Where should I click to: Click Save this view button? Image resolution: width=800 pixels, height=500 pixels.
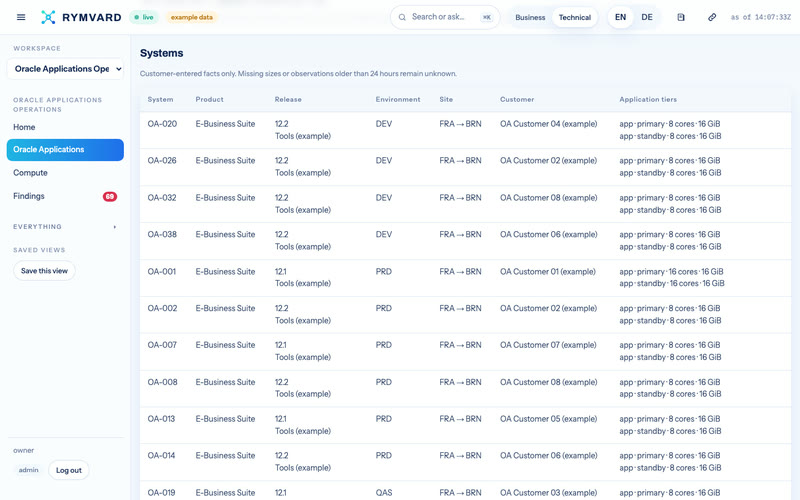pyautogui.click(x=44, y=271)
